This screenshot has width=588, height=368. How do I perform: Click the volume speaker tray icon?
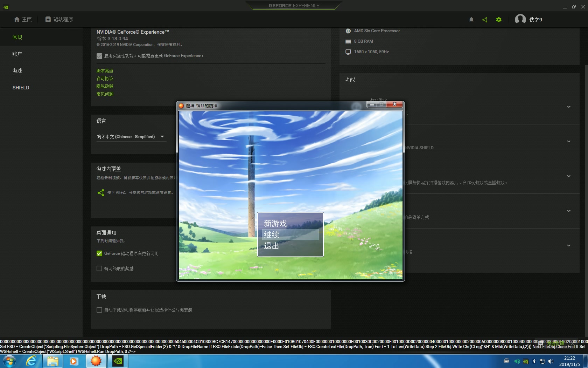(x=551, y=361)
